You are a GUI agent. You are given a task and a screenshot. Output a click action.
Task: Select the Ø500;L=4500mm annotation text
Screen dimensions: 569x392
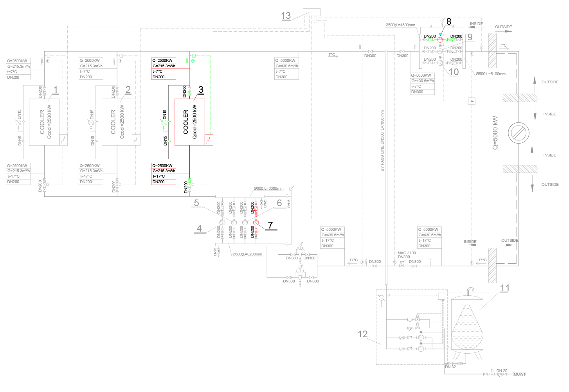point(400,25)
